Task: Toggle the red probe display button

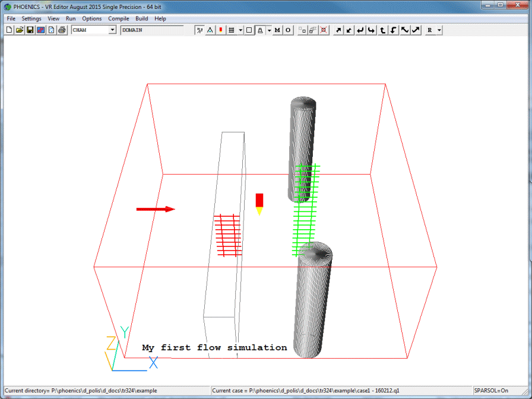Action: 221,30
